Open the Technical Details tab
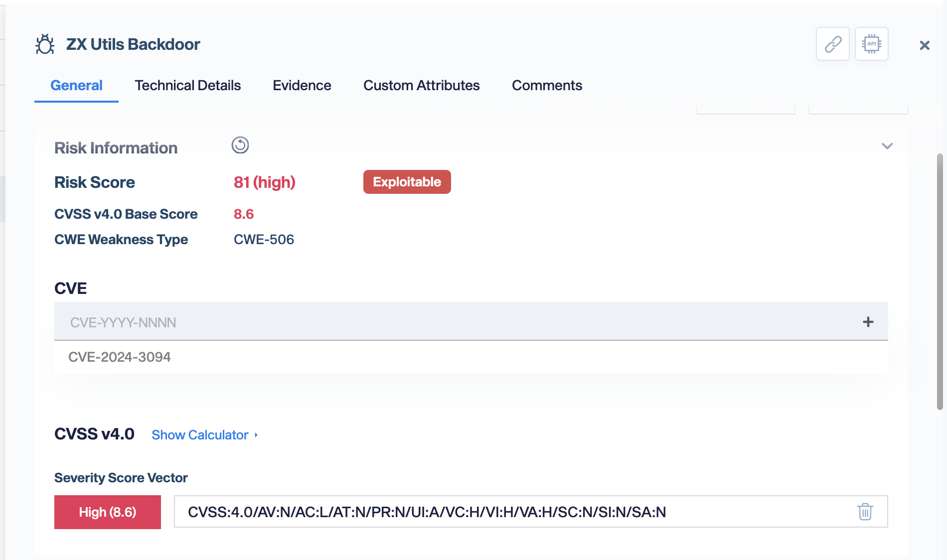947x560 pixels. tap(187, 86)
